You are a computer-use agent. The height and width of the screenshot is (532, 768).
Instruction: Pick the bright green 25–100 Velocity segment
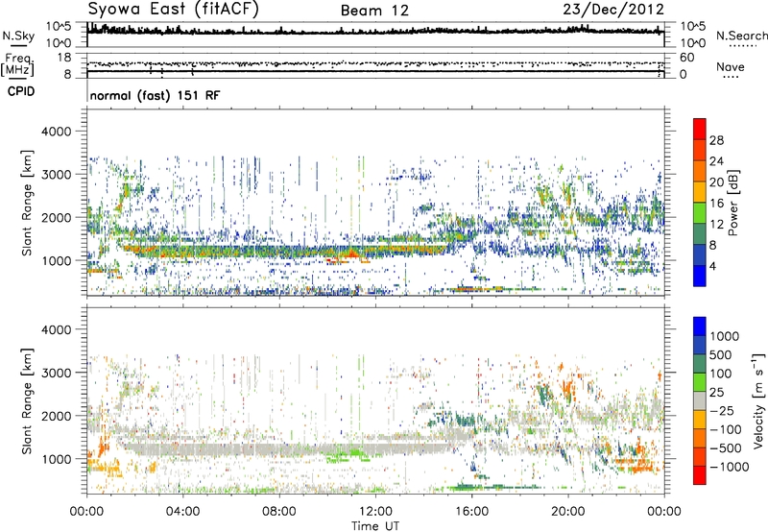tap(700, 382)
